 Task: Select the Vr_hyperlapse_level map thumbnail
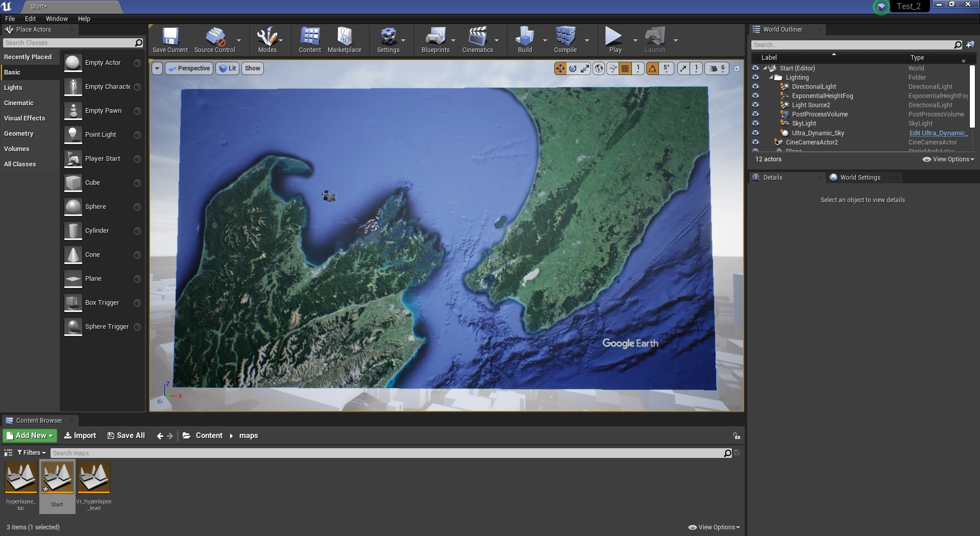point(94,478)
